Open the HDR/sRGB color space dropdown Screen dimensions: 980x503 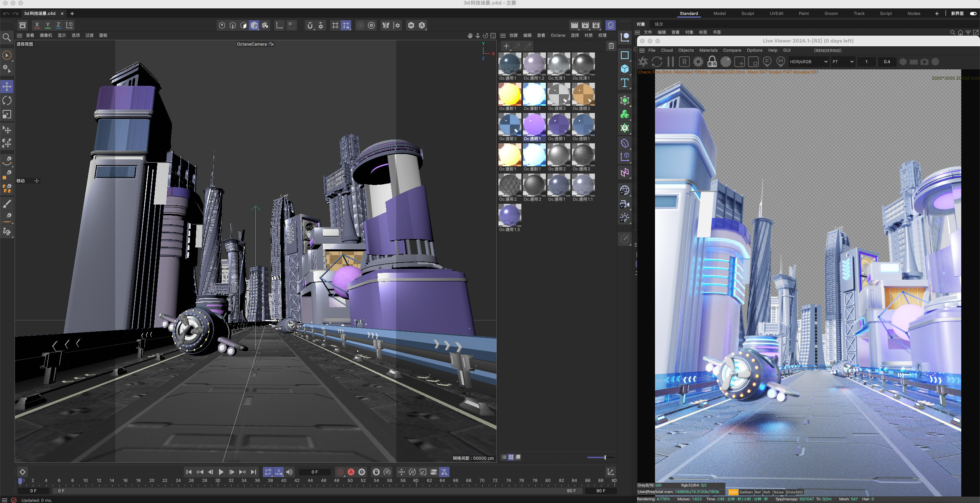808,62
